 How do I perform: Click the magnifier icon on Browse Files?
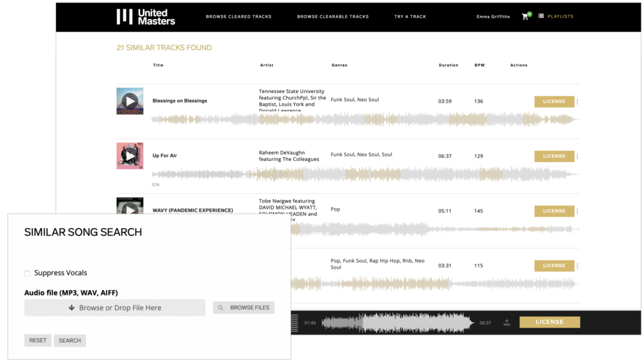click(x=220, y=307)
